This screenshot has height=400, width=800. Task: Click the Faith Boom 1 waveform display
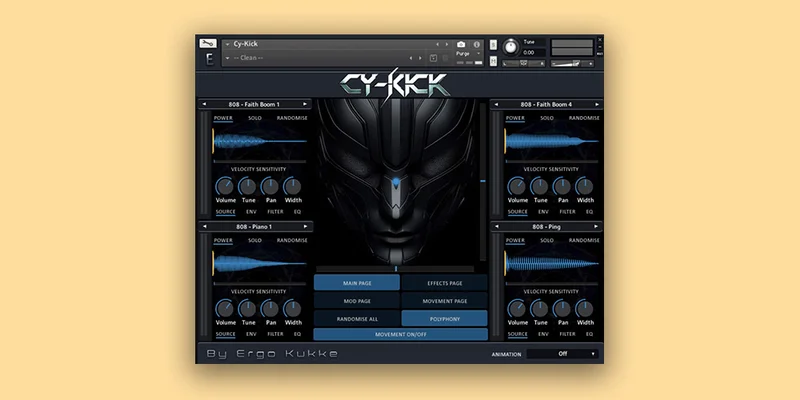(260, 141)
